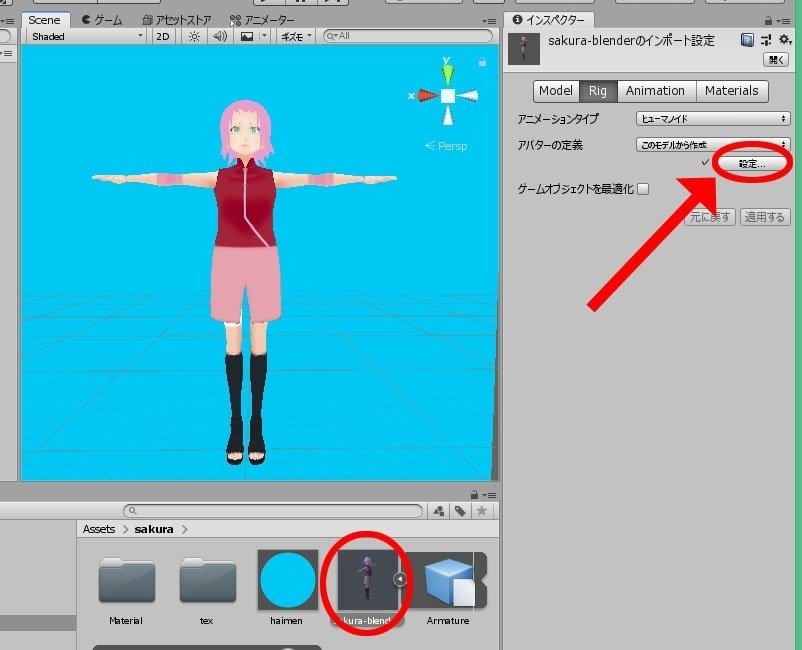The image size is (802, 650).
Task: Search by label tag icon
Action: 460,511
